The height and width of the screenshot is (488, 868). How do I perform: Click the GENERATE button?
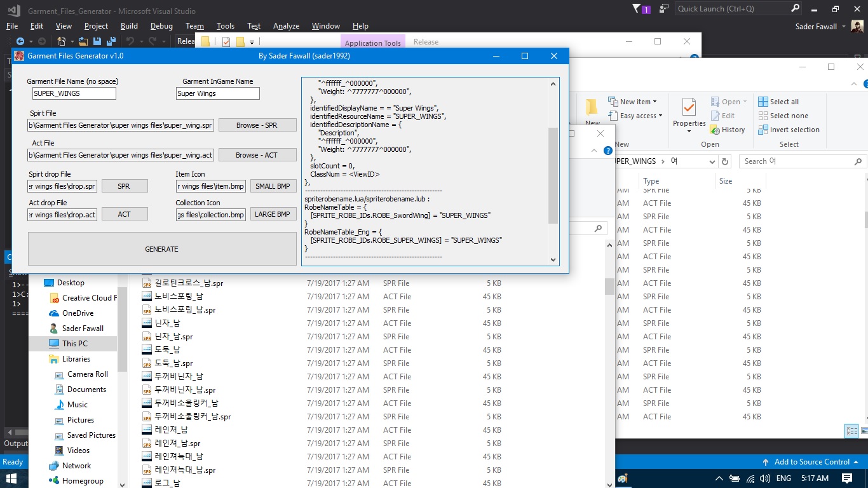162,249
